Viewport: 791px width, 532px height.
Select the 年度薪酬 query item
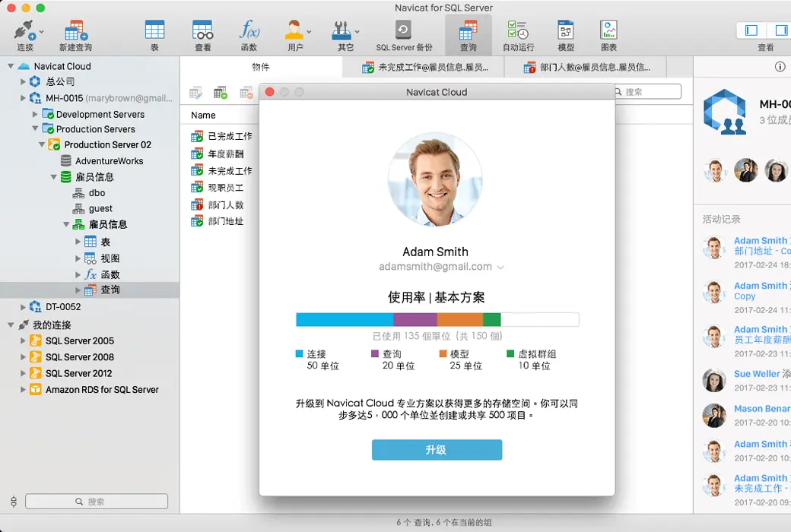click(217, 154)
